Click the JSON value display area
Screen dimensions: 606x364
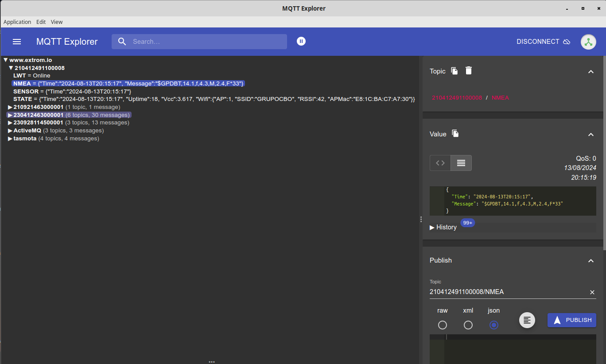tap(513, 201)
